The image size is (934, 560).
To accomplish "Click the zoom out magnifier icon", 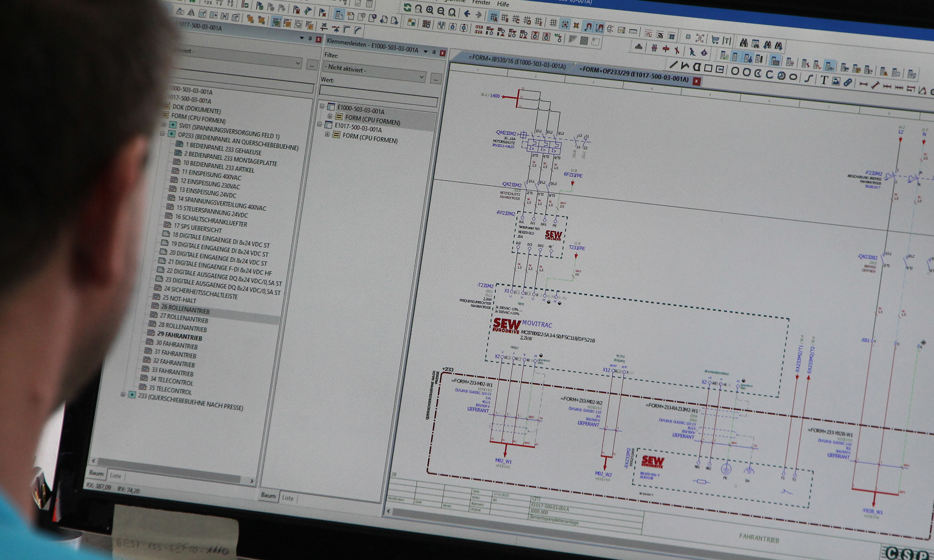I will [x=441, y=11].
